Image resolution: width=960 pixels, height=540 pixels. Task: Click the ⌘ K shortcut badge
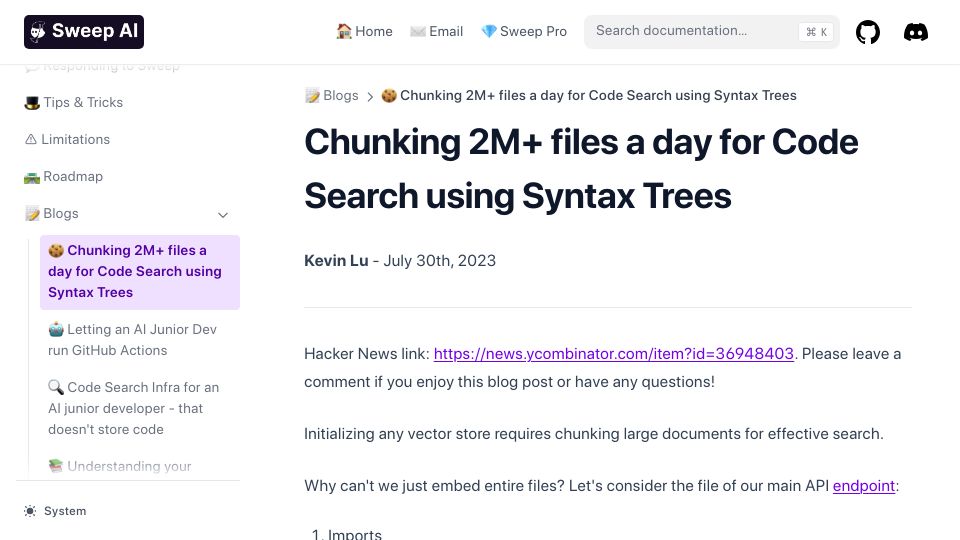816,32
